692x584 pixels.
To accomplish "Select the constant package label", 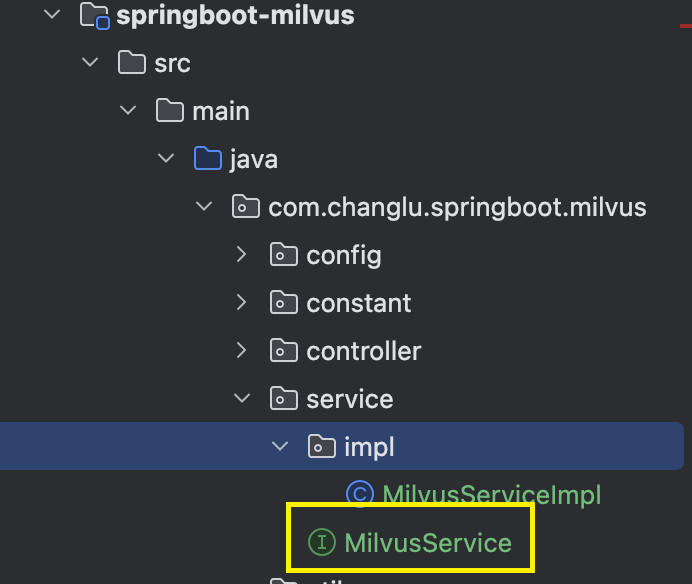I will point(359,304).
